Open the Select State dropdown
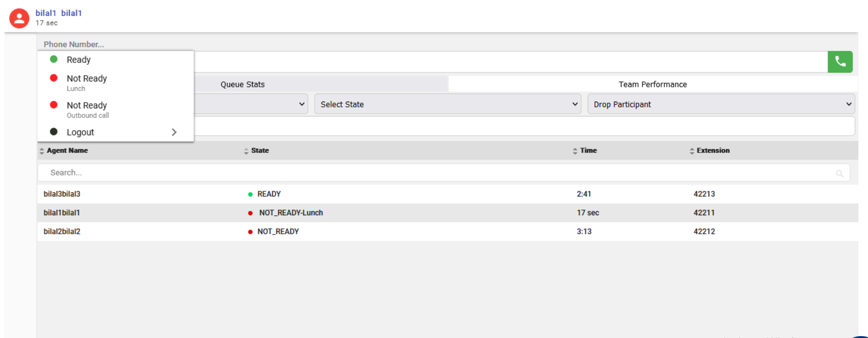Screen dimensions: 868x338 click(447, 104)
